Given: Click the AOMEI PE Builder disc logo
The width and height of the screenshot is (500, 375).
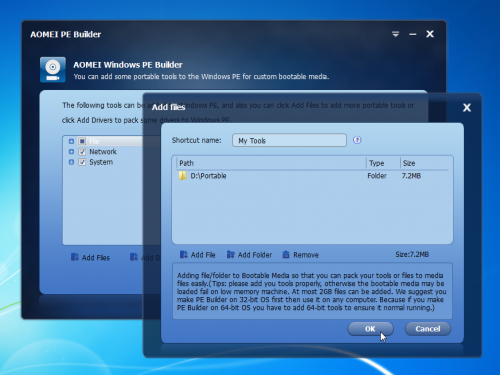Looking at the screenshot, I should (x=53, y=70).
